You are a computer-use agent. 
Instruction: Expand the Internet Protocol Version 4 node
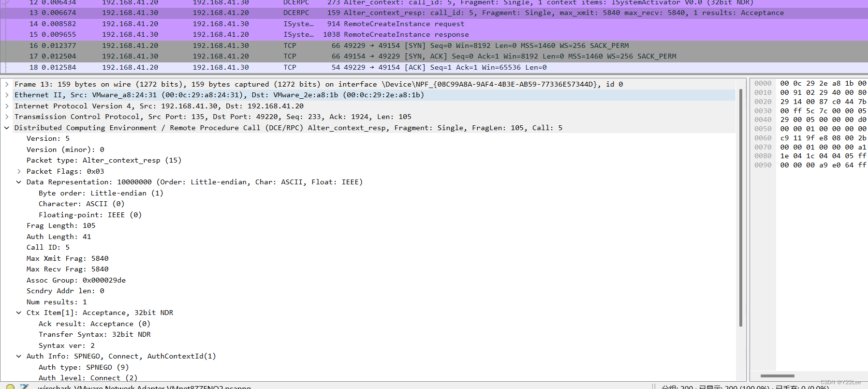click(x=7, y=106)
